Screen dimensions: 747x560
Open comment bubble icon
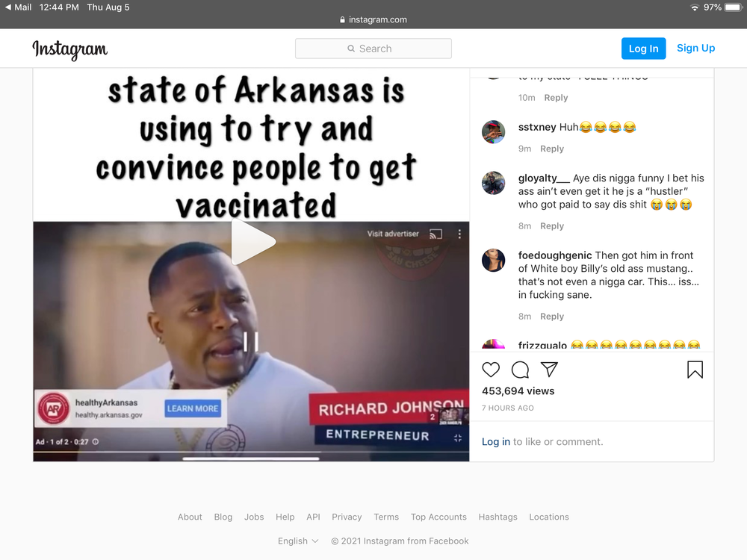click(520, 370)
